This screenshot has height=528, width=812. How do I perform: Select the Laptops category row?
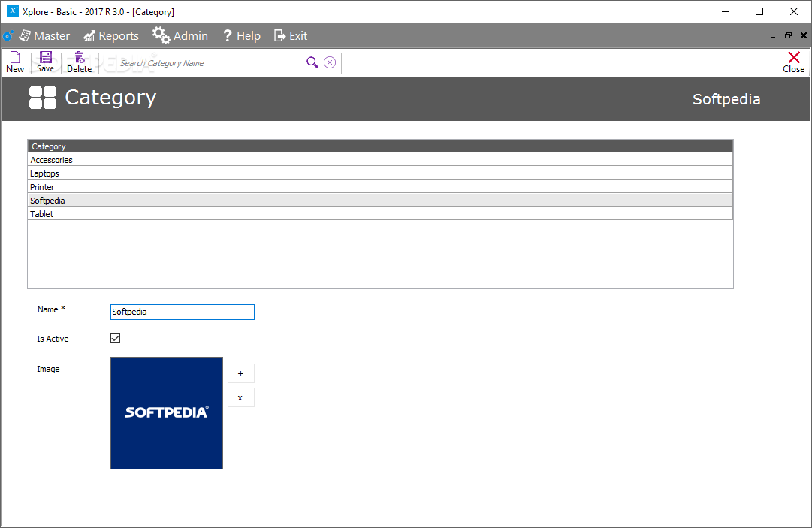tap(380, 173)
